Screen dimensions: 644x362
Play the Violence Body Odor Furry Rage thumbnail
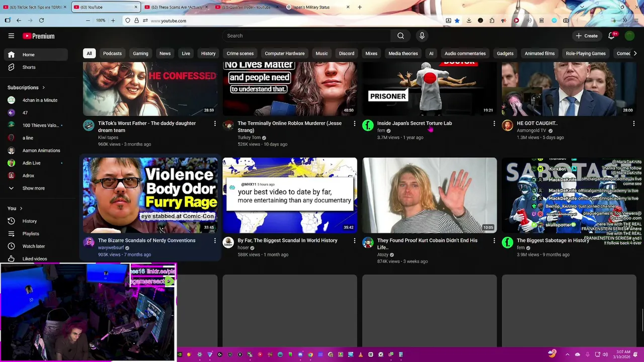pos(150,195)
